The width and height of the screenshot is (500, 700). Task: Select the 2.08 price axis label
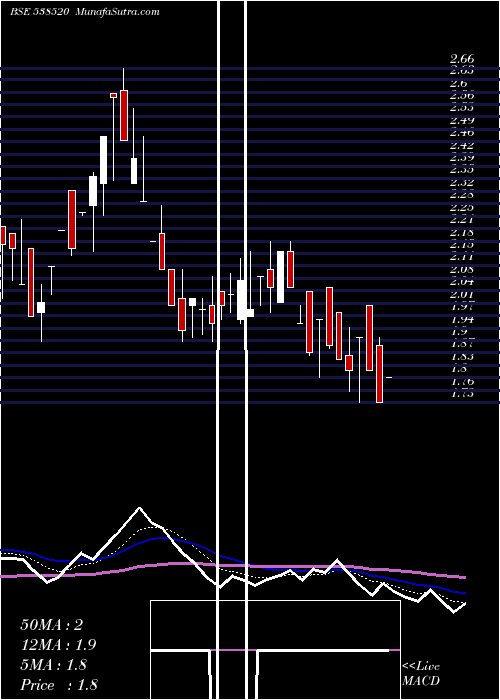point(462,270)
